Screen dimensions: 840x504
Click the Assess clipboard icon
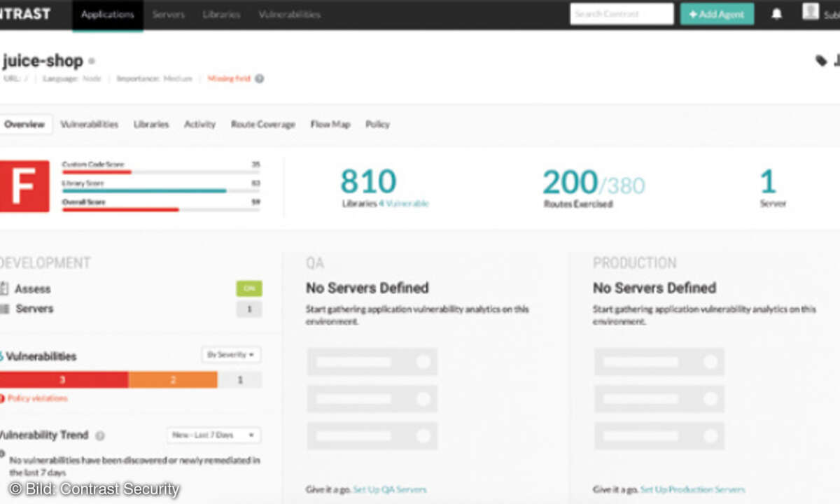(x=4, y=288)
